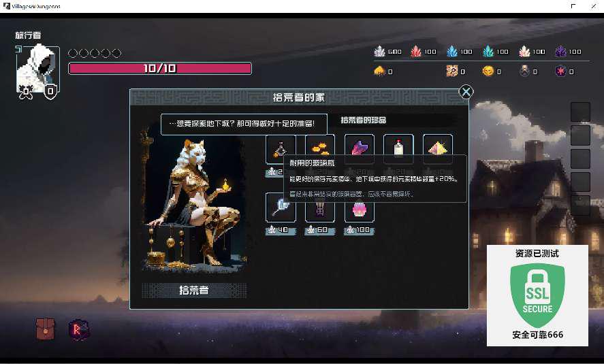This screenshot has width=604, height=364.
Task: Click the 拾荒者 name button
Action: (194, 290)
